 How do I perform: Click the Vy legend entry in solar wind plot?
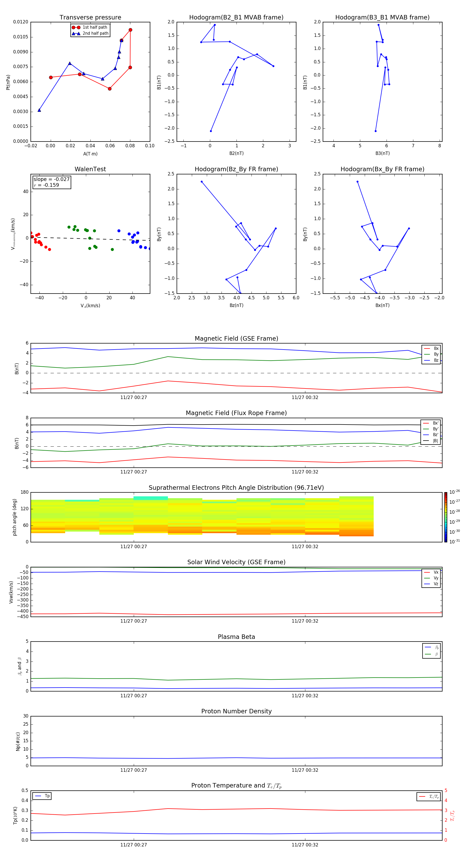pos(431,578)
